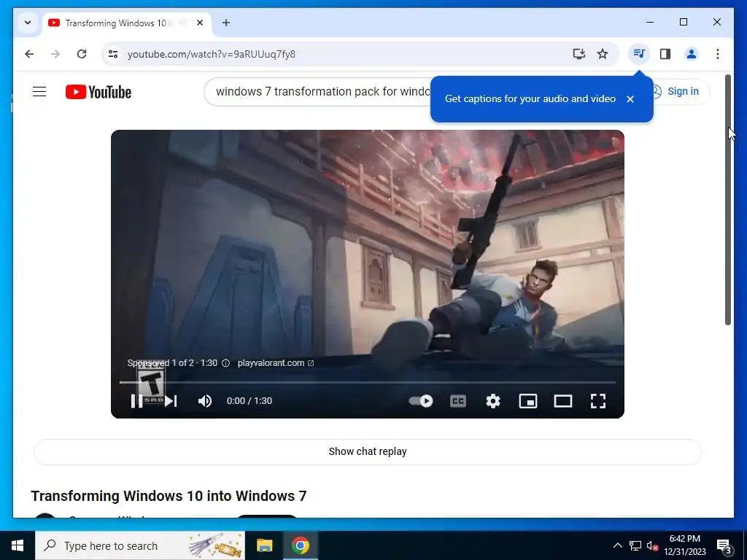Dismiss the Get captions tooltip
747x560 pixels.
pyautogui.click(x=630, y=99)
